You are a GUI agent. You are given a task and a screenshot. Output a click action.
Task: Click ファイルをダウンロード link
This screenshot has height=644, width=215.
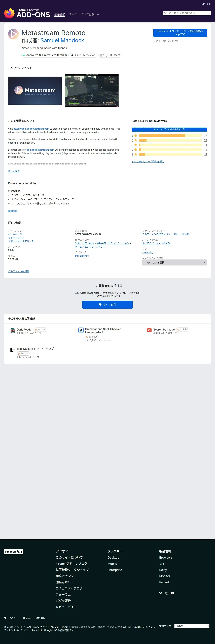point(166,41)
